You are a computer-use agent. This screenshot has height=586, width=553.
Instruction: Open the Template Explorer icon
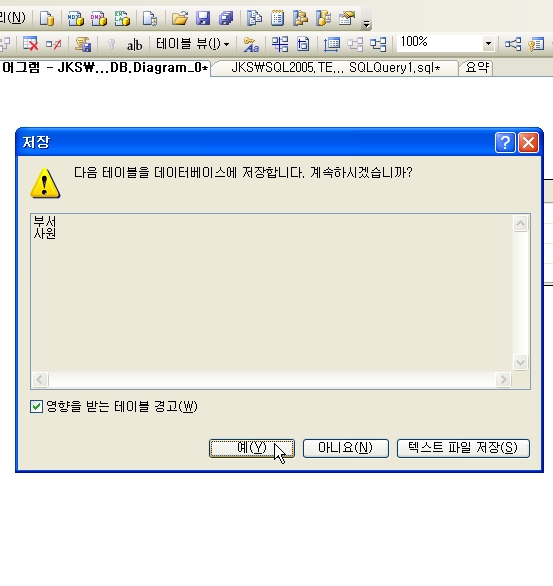[x=324, y=18]
